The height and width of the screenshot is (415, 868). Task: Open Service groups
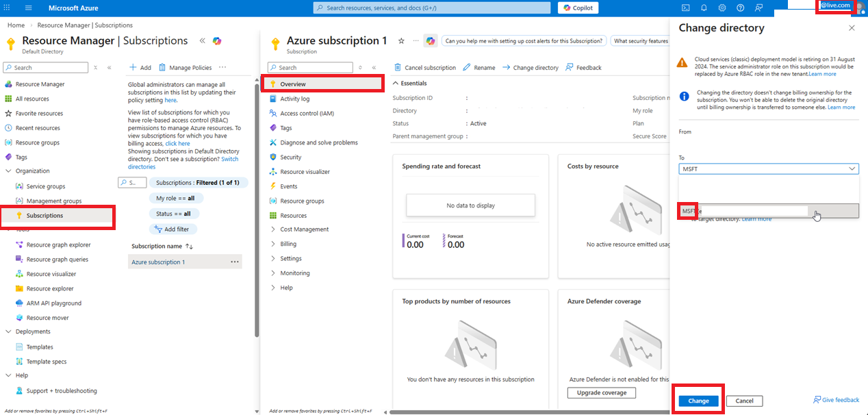(x=46, y=186)
